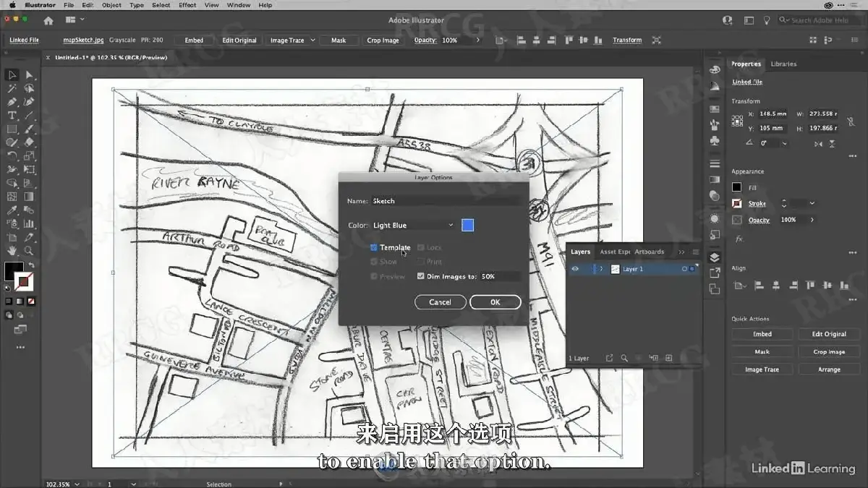Open the Layers panel menu icon

[x=696, y=252]
